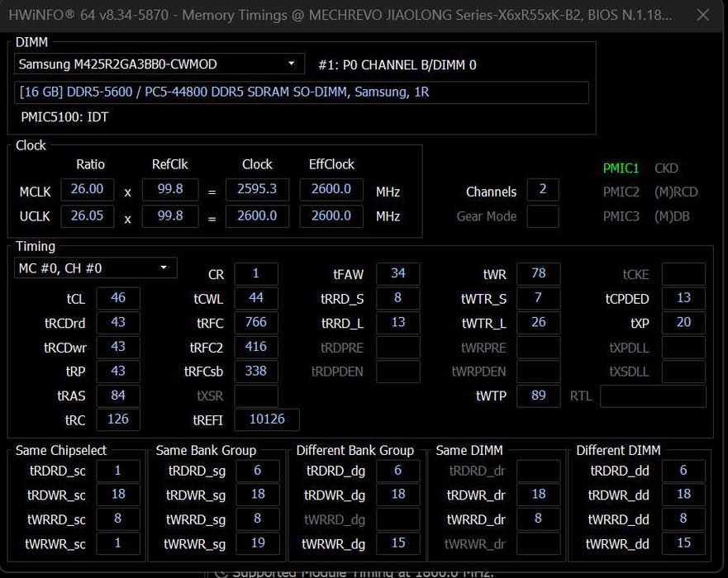The image size is (728, 578).
Task: Click the tWRWR_sg value field
Action: pyautogui.click(x=257, y=543)
